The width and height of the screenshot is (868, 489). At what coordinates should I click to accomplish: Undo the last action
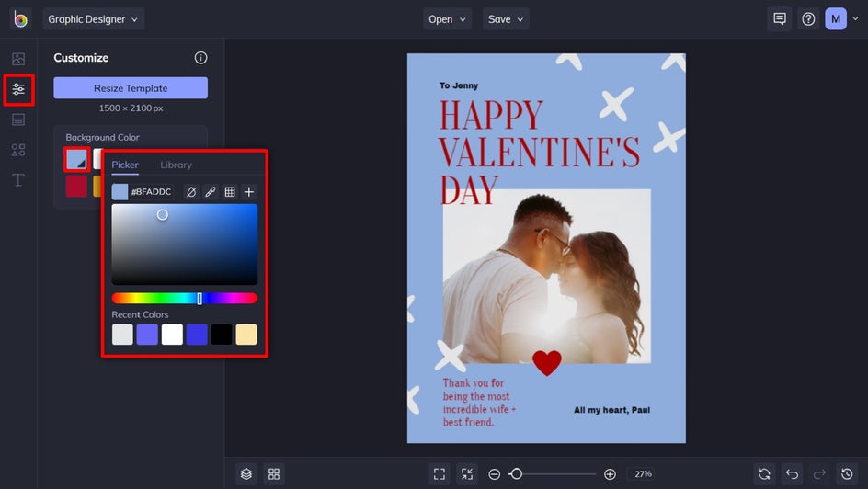point(793,474)
